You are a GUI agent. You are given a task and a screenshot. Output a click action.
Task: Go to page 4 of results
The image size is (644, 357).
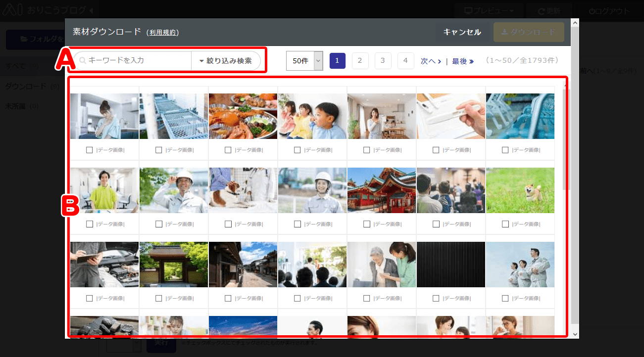[405, 61]
